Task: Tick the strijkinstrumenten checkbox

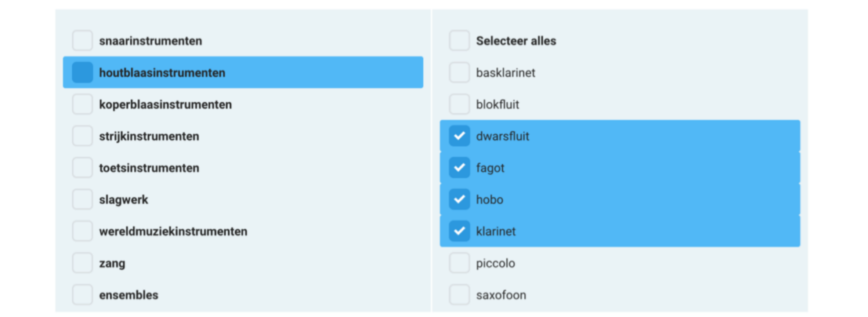Action: click(82, 136)
